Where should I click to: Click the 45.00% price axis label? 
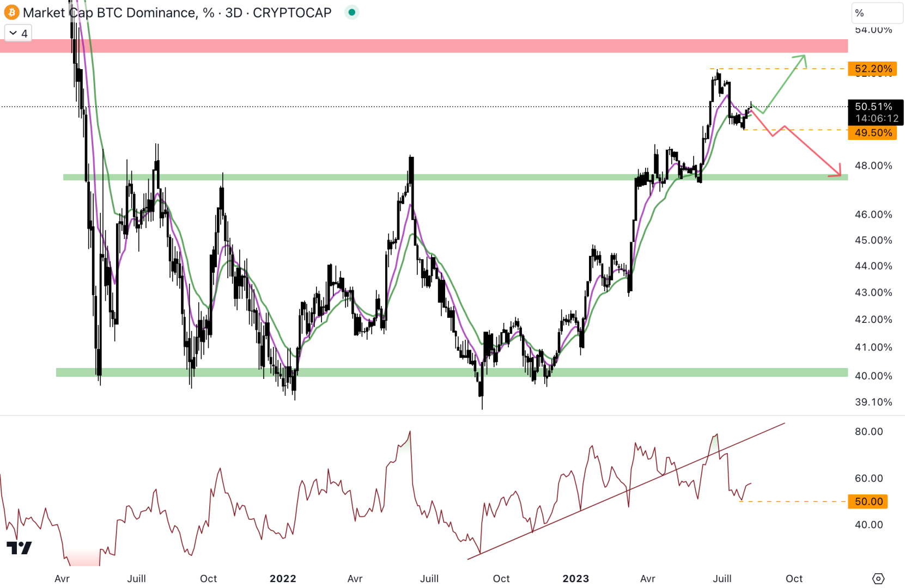pyautogui.click(x=873, y=240)
